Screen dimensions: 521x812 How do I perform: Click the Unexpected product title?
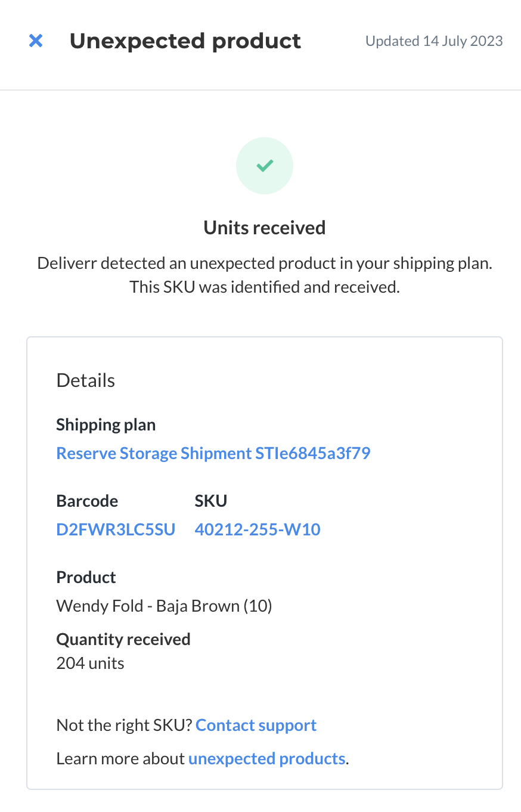pos(185,41)
